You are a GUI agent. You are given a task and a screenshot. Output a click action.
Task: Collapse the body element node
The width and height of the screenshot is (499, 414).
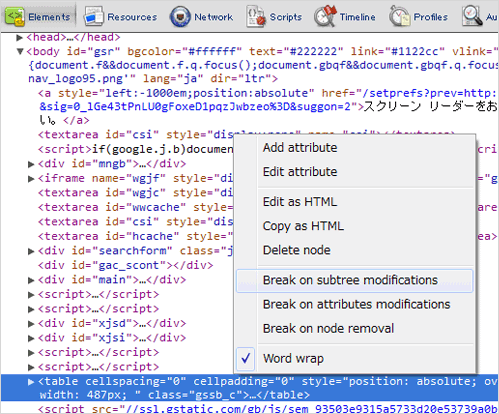click(20, 51)
